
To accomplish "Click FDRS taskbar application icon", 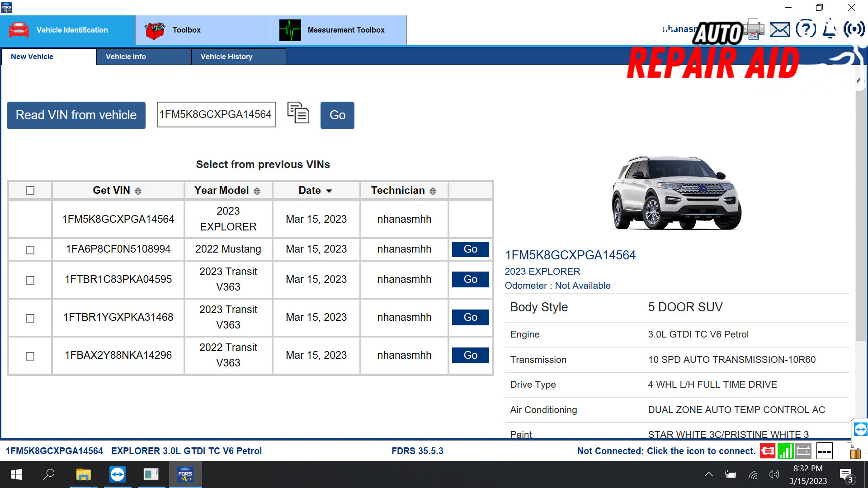I will (x=185, y=474).
